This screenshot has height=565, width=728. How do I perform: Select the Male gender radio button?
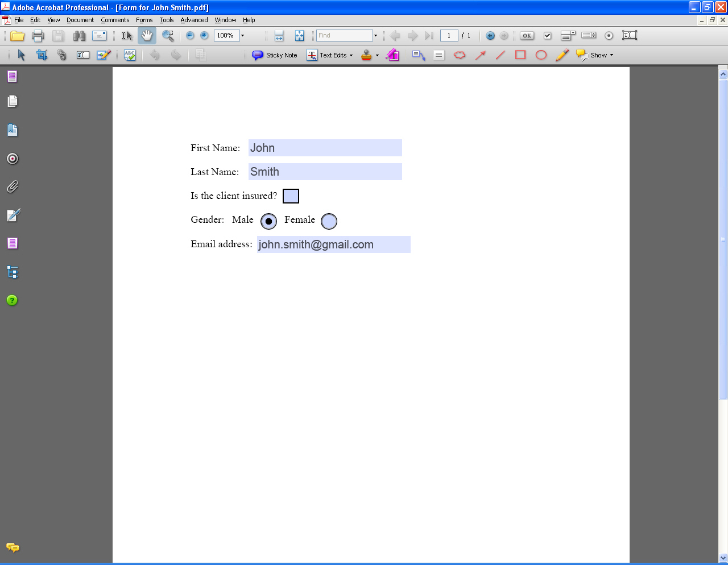[268, 221]
